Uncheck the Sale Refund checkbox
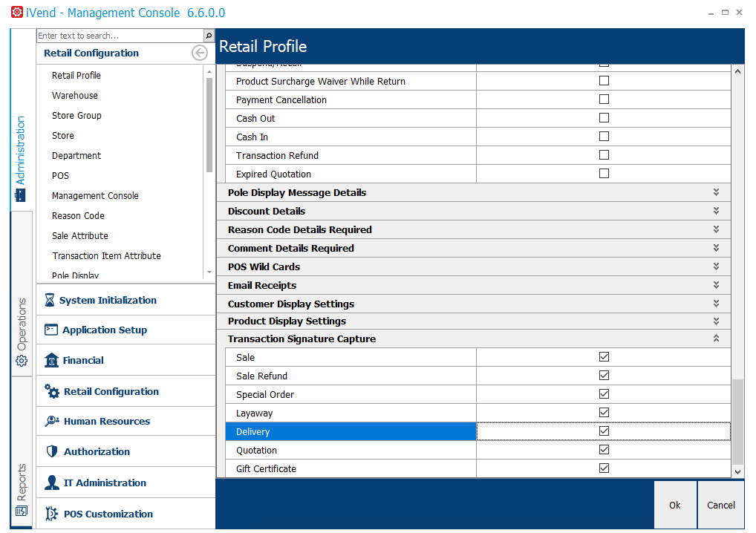756x533 pixels. click(604, 375)
